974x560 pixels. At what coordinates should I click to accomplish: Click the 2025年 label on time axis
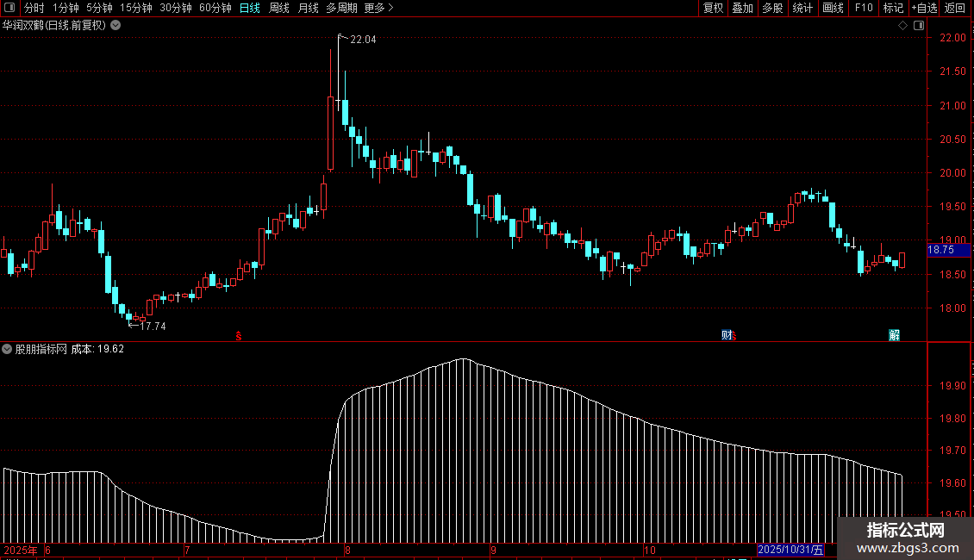21,550
